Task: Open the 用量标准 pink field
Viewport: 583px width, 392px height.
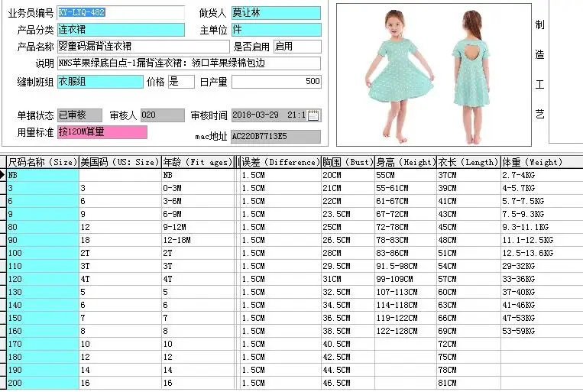Action: 102,132
